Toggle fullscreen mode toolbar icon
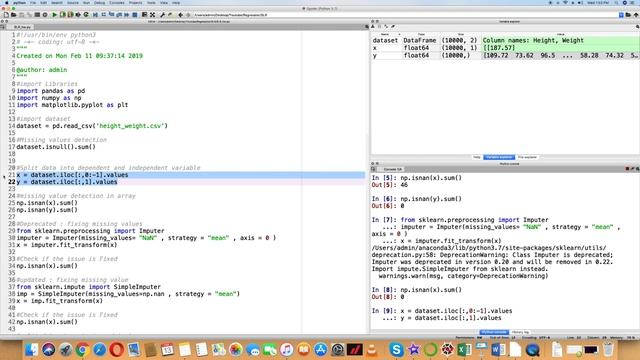The image size is (640, 360). [152, 15]
